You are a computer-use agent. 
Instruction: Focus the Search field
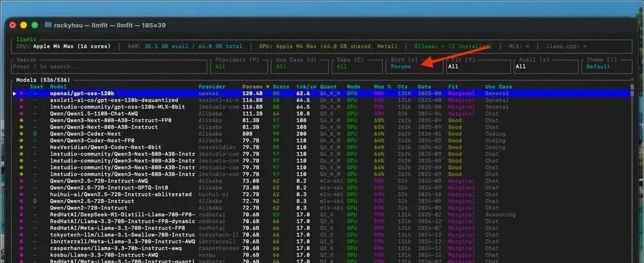109,66
